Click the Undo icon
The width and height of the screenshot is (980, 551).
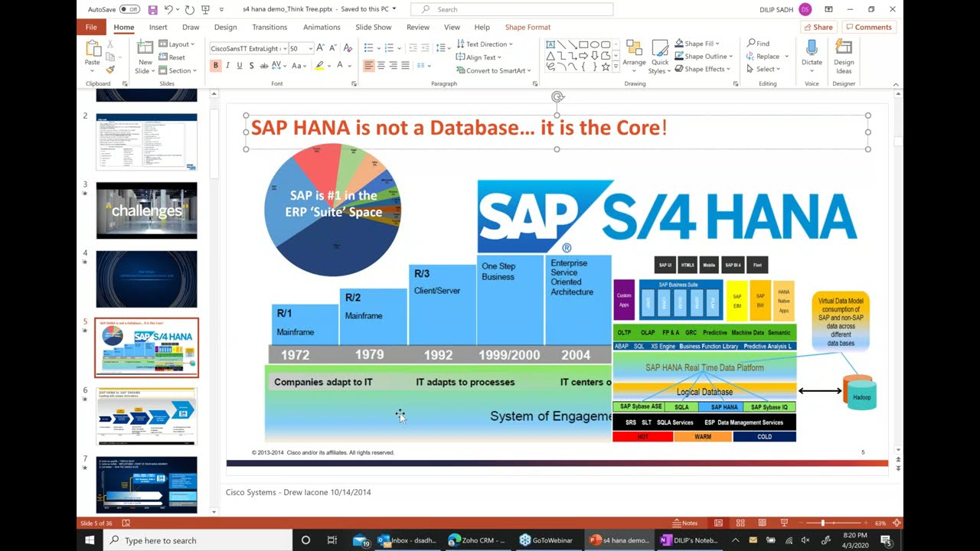168,9
